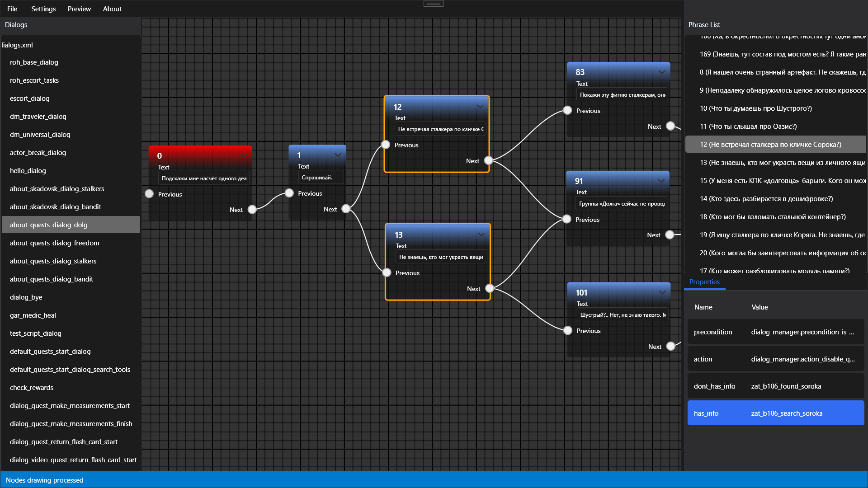Open the Settings menu

tap(42, 8)
